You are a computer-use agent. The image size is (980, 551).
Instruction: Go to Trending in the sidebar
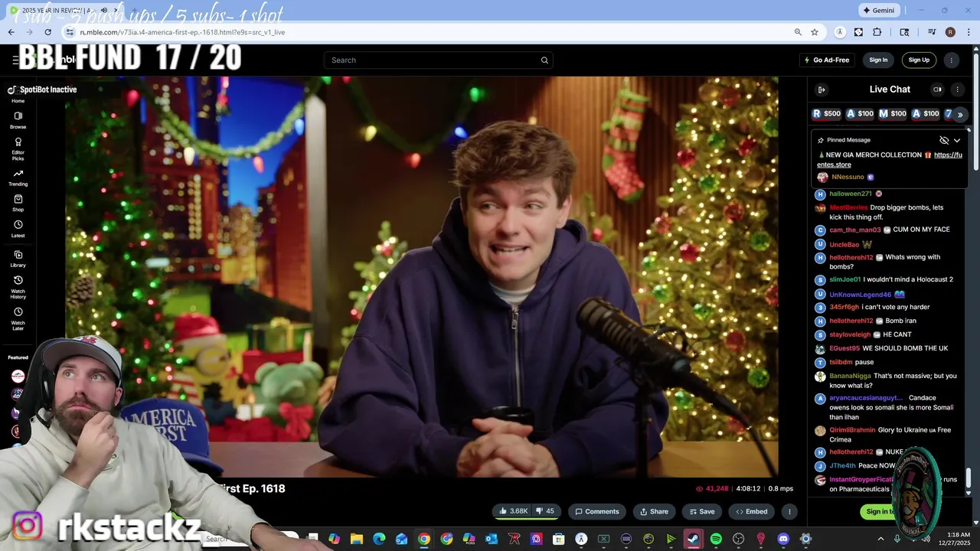click(x=18, y=178)
